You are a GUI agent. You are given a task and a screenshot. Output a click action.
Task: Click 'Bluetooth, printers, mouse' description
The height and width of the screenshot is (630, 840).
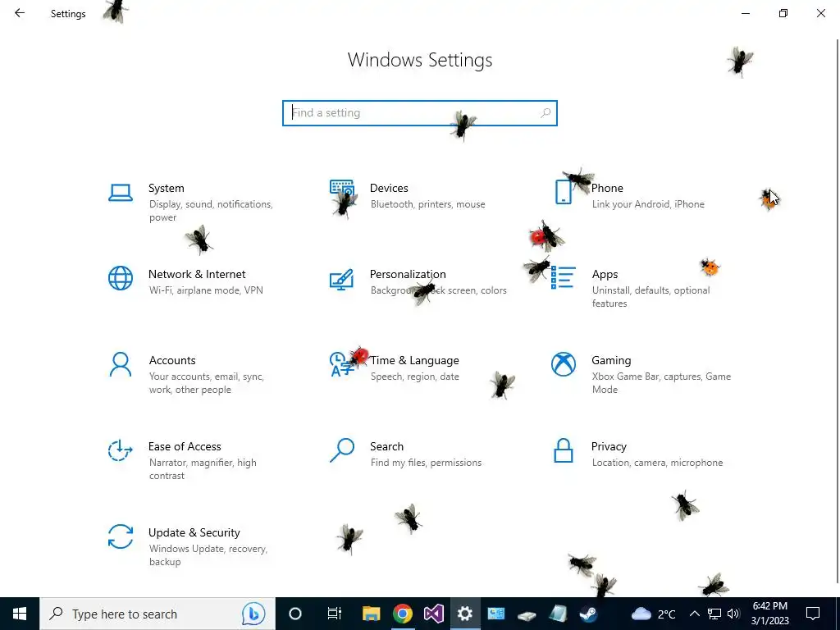coord(428,204)
